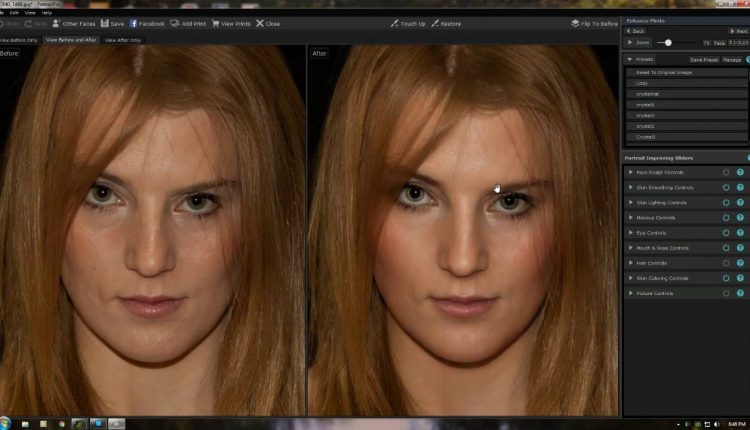The height and width of the screenshot is (430, 750).
Task: Open help for Mouth & Nose Controls
Action: (740, 248)
